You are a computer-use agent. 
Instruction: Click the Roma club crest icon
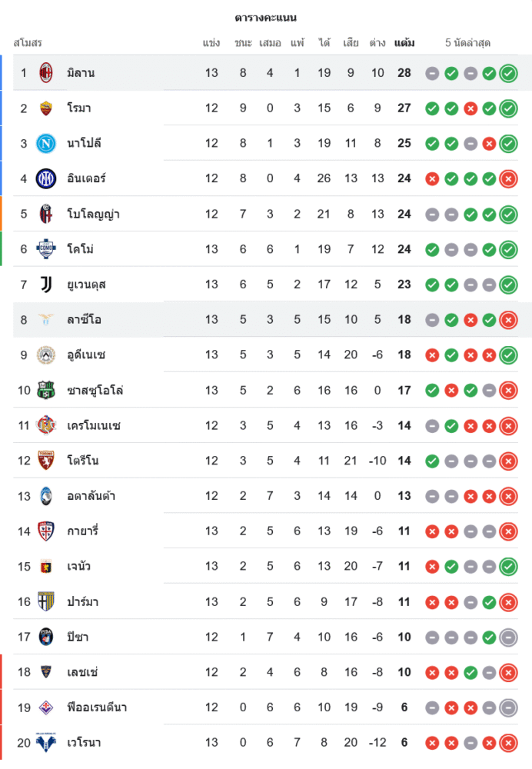(46, 108)
